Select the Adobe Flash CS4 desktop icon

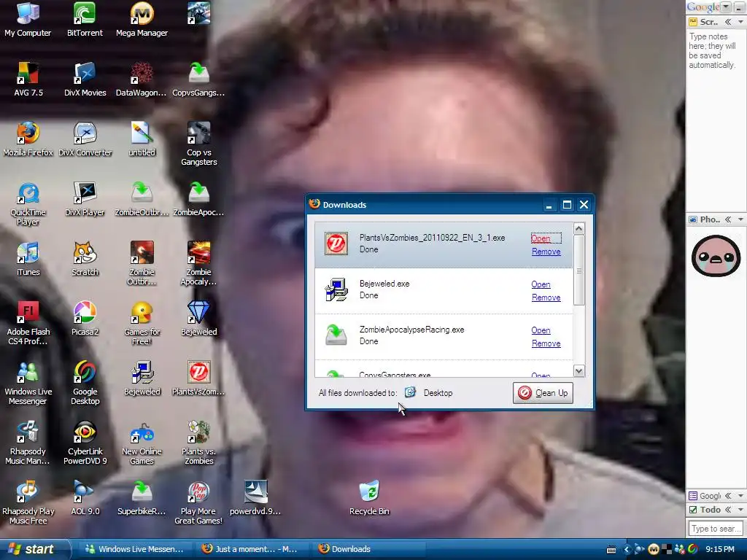pyautogui.click(x=28, y=323)
